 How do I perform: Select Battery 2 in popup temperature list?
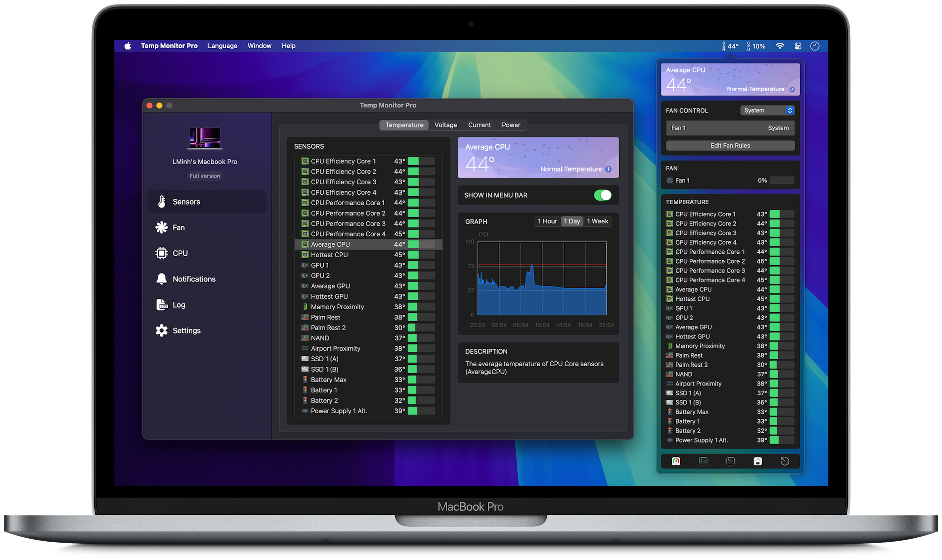730,431
